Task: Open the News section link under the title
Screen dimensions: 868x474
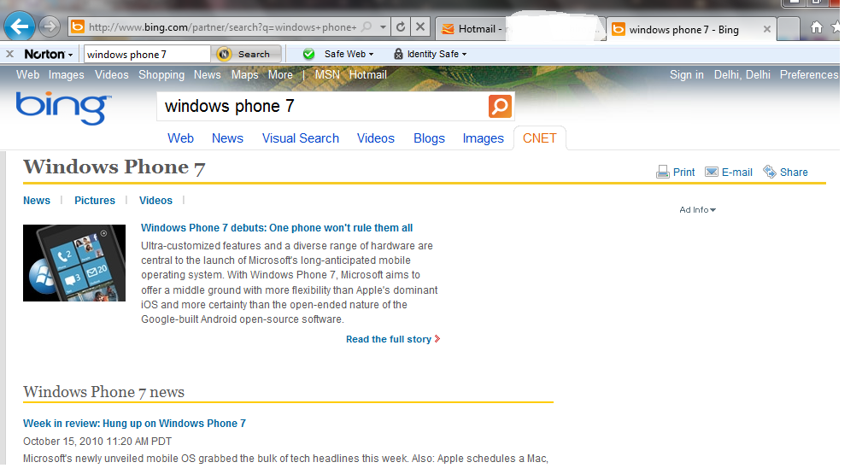Action: point(37,200)
